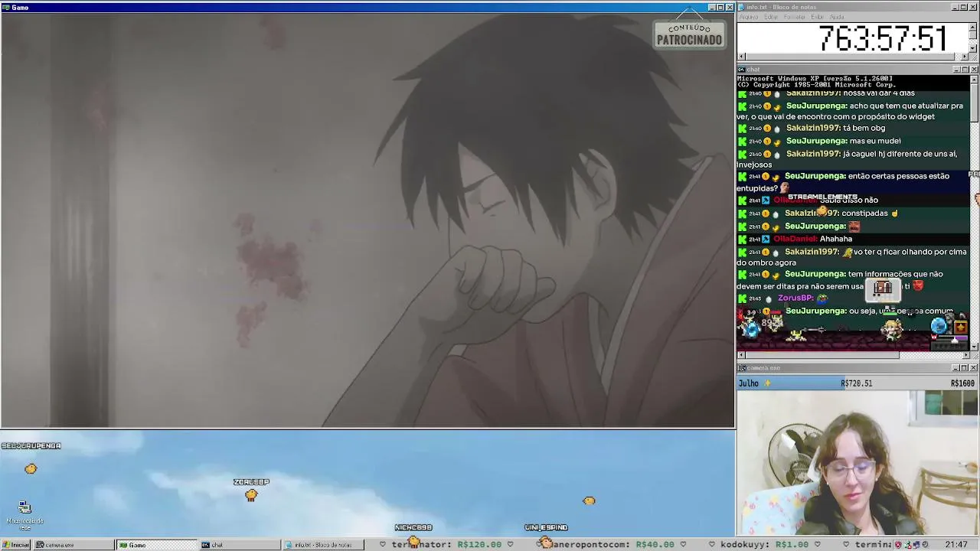Viewport: 980px width, 551px height.
Task: Click the Julho donation goal progress bar
Action: (857, 383)
